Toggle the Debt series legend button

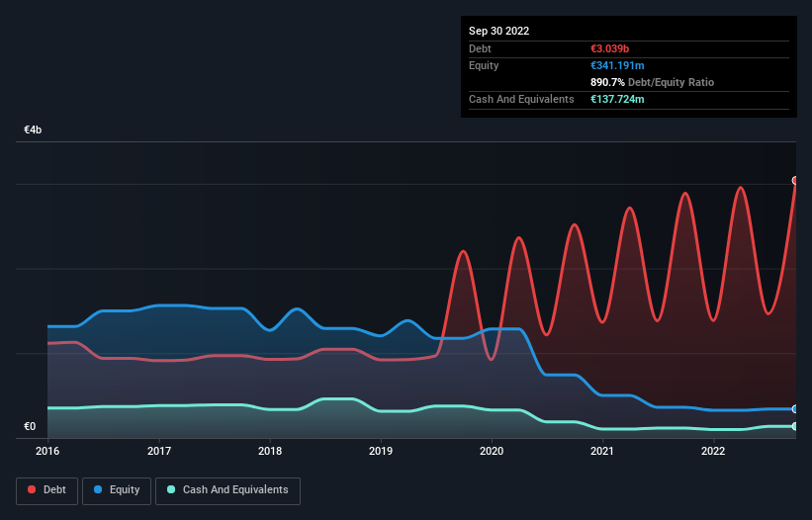[47, 490]
